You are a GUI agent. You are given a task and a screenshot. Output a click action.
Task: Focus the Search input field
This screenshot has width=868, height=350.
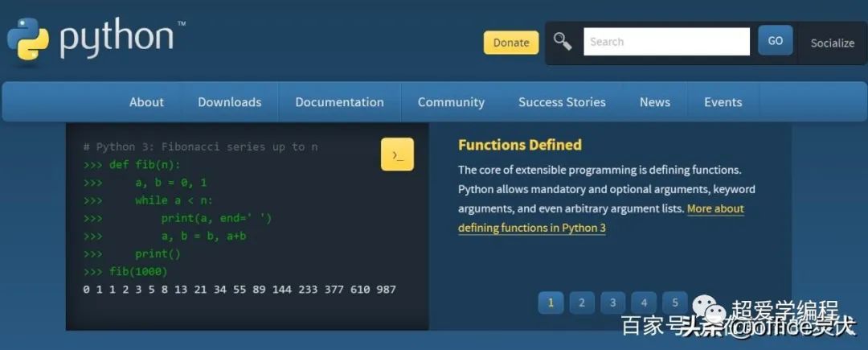tap(666, 42)
